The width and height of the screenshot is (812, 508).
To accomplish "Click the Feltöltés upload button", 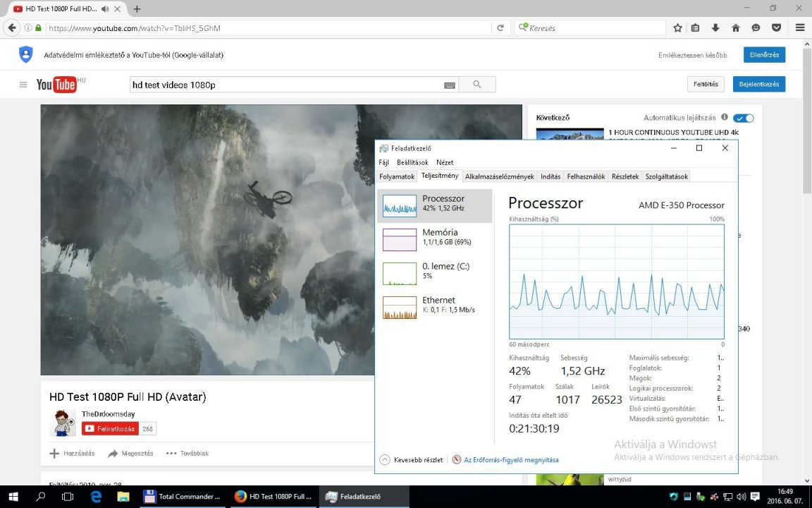I will click(706, 84).
